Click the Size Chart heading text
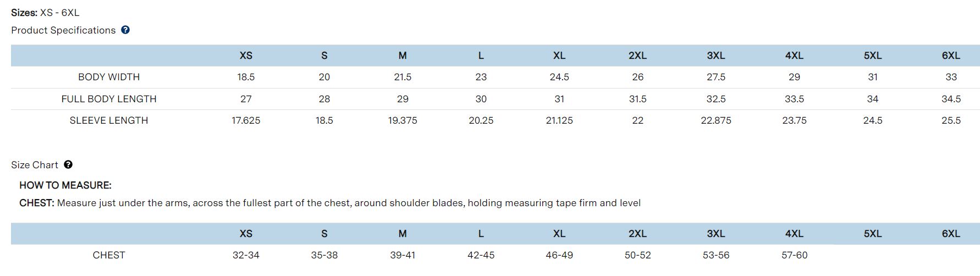This screenshot has width=980, height=276. [x=35, y=165]
